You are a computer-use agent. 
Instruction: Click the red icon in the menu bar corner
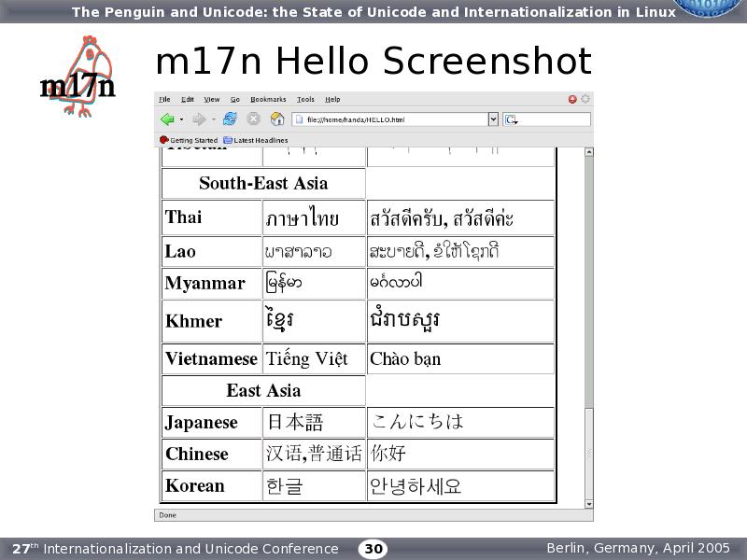572,99
